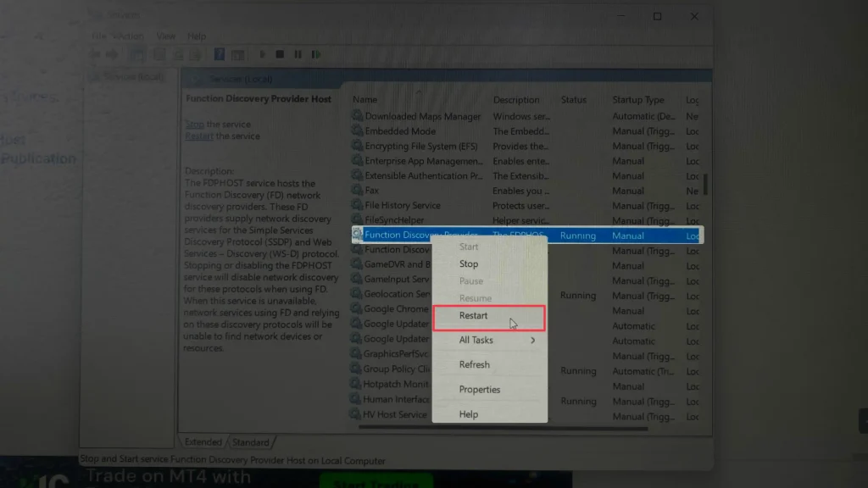The width and height of the screenshot is (868, 488).
Task: Sort by the Status column header
Action: 574,100
